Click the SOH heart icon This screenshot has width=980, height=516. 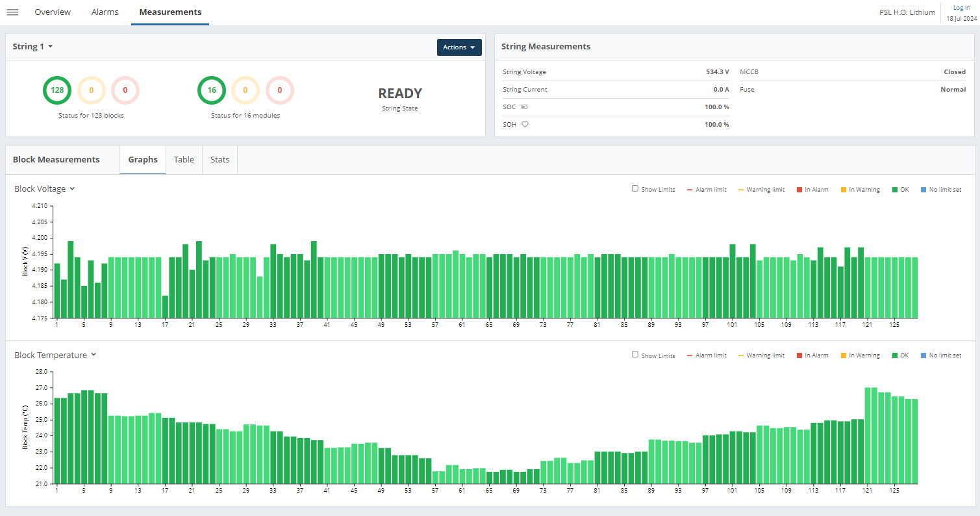point(523,124)
